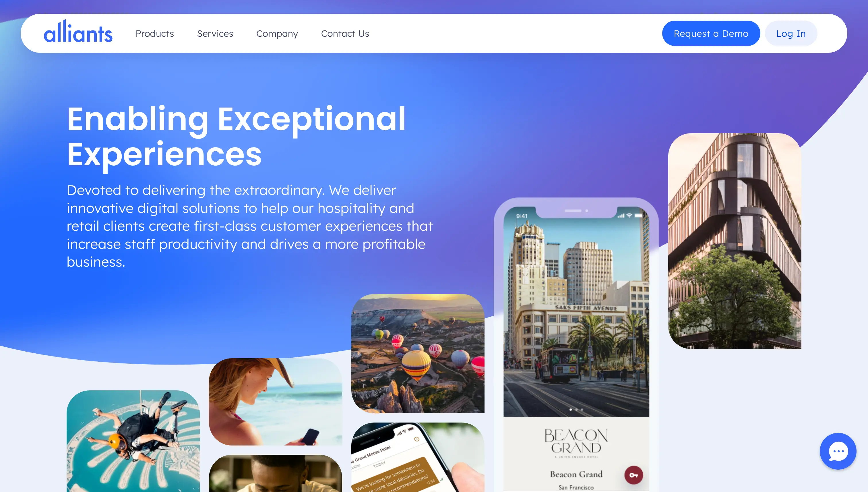
Task: View the modern building corner photo
Action: tap(735, 241)
